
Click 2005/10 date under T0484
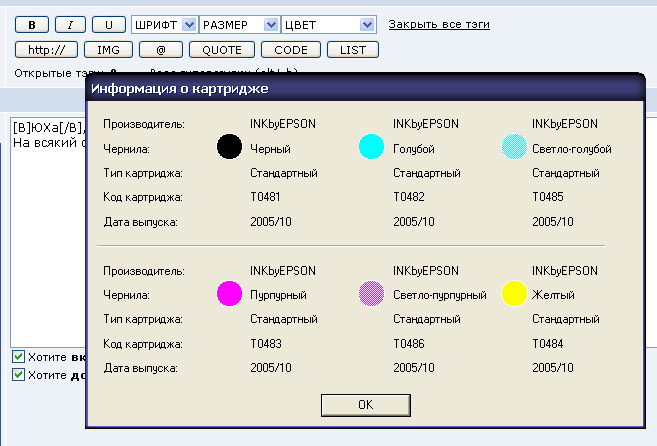(x=553, y=368)
